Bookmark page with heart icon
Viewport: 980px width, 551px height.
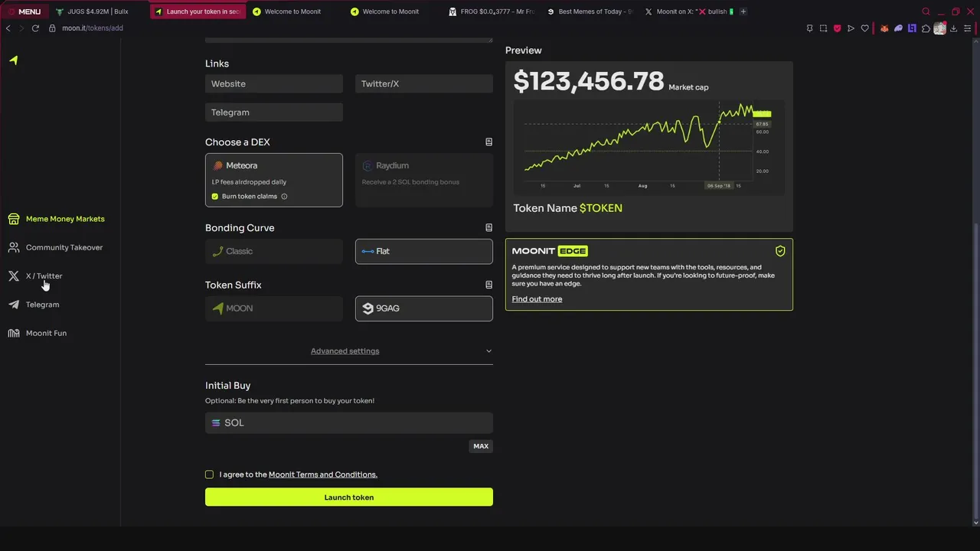(864, 28)
